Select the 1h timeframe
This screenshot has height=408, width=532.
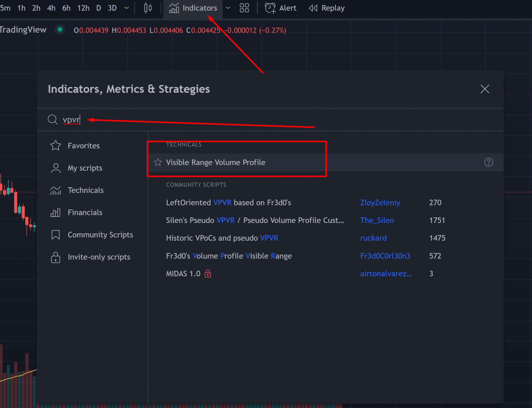pos(21,8)
